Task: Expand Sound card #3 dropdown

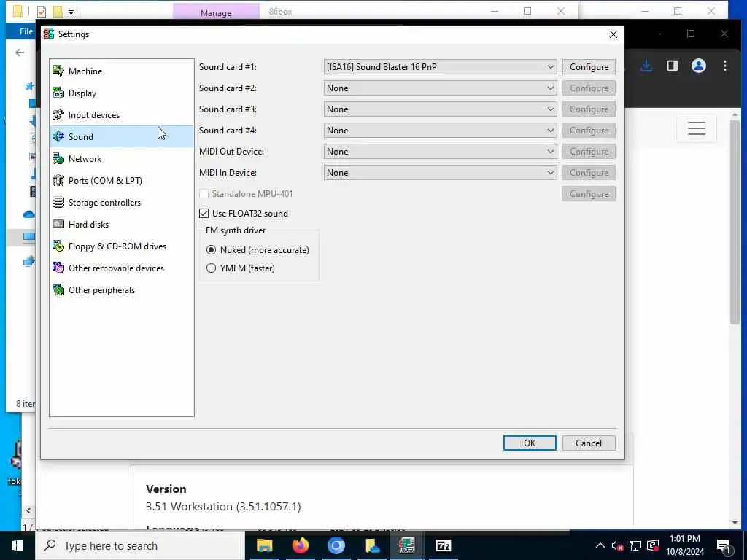Action: (440, 109)
